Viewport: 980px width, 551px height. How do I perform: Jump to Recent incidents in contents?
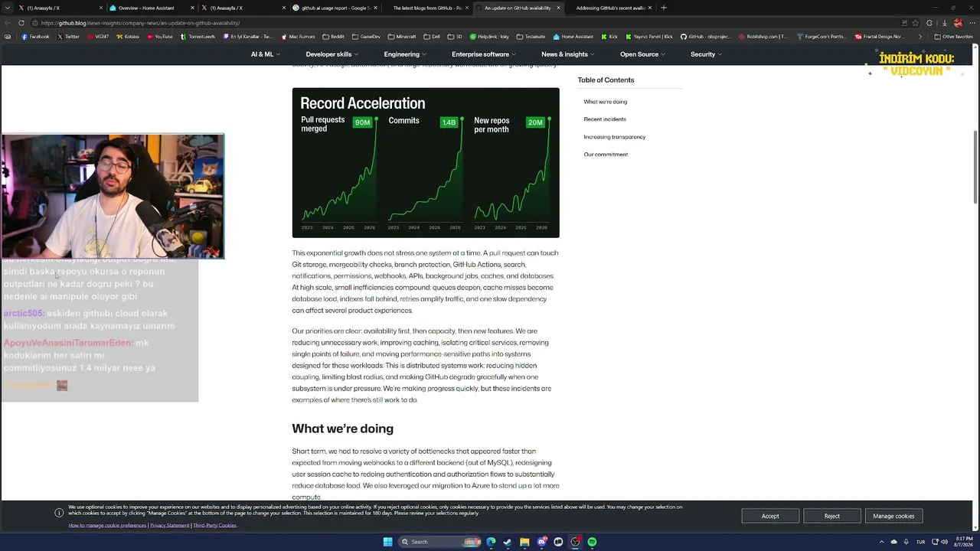605,119
